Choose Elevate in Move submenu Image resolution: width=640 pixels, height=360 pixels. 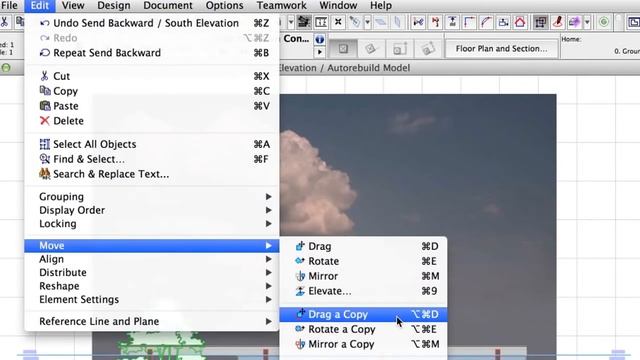tap(363, 291)
